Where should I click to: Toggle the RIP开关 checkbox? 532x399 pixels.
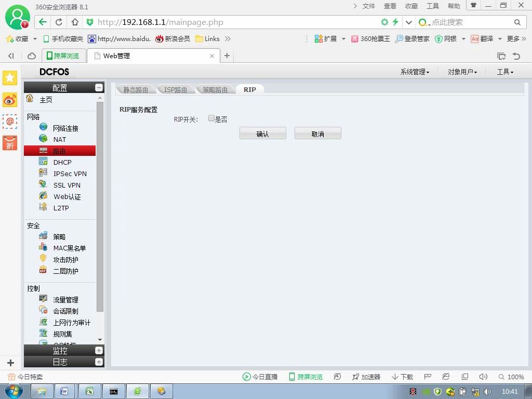coord(211,118)
